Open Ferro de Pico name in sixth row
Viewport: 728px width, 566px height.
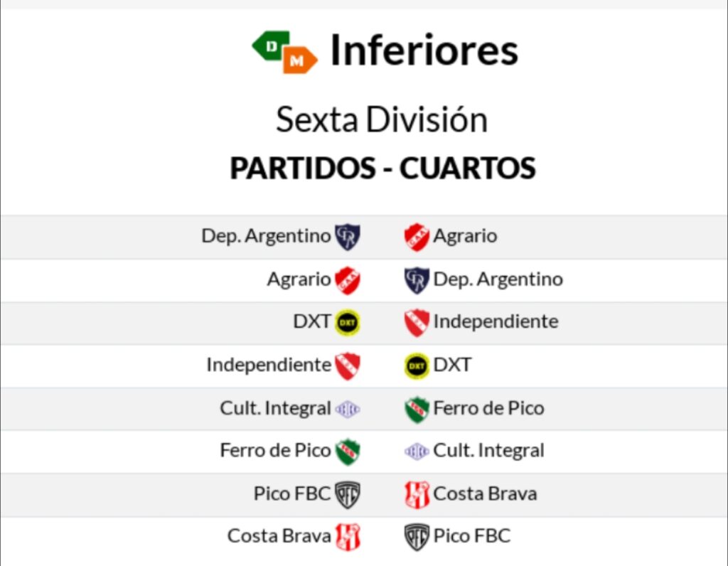pos(275,450)
